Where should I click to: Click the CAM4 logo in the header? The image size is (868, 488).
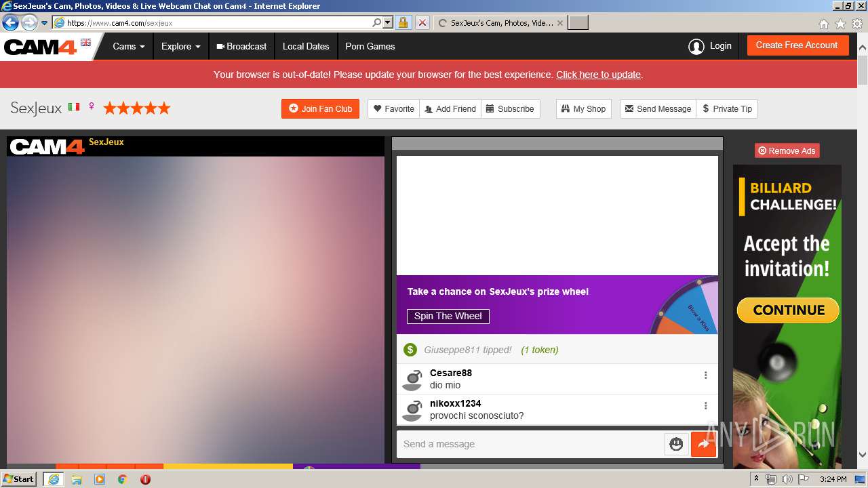(x=40, y=47)
